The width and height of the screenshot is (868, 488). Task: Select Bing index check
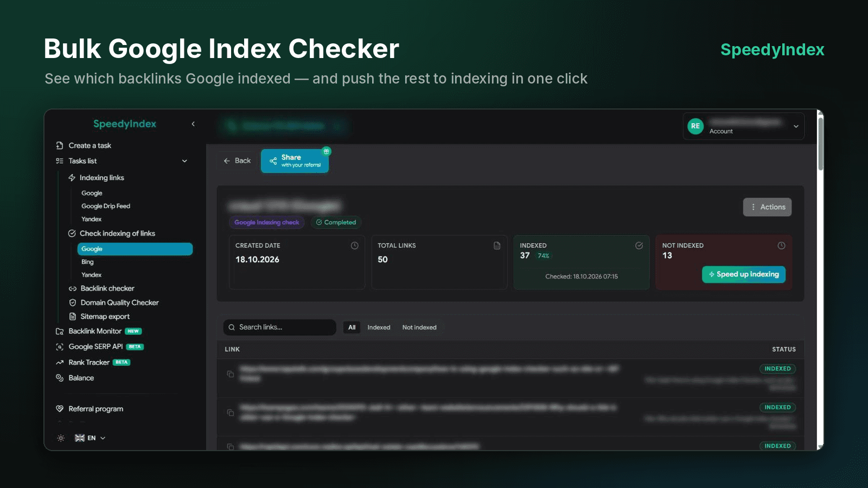(x=87, y=262)
